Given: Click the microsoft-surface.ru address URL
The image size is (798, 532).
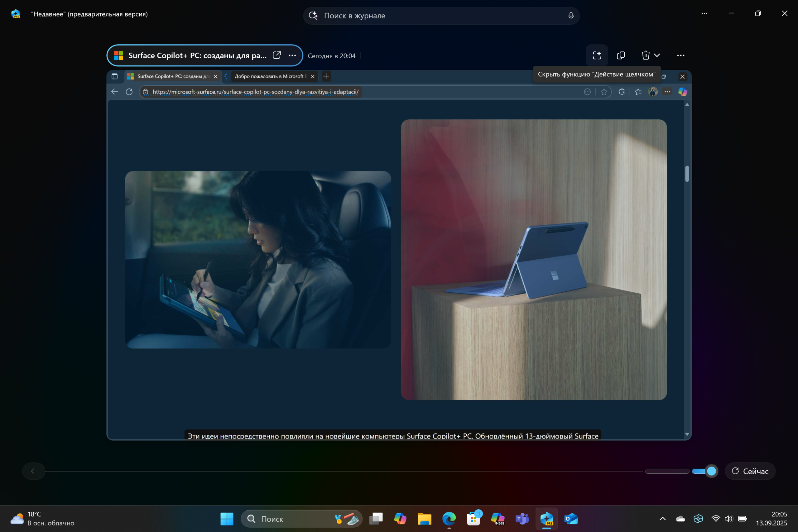Looking at the screenshot, I should (256, 92).
